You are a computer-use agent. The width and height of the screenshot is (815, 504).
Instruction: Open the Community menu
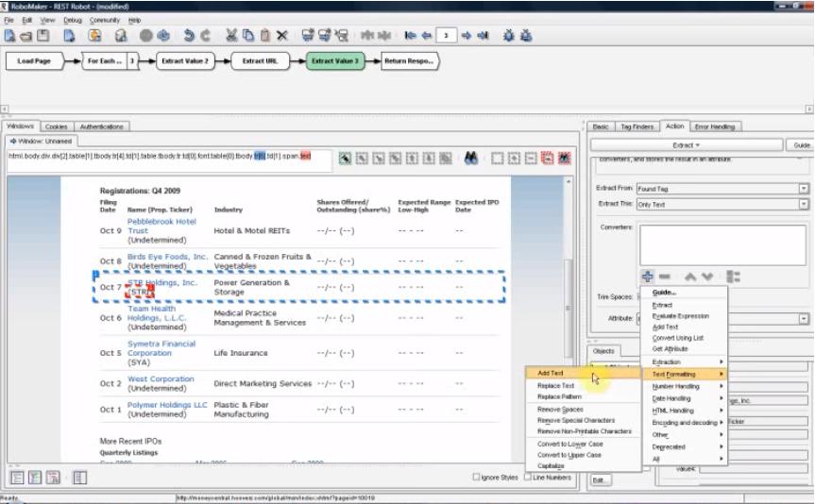(105, 20)
